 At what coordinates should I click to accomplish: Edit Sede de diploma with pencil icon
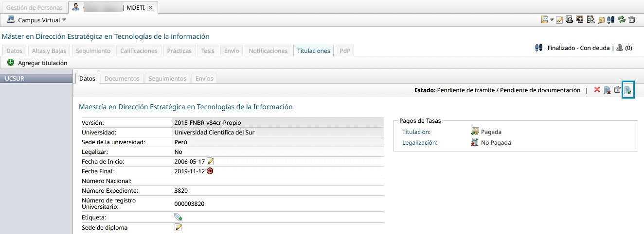[178, 227]
